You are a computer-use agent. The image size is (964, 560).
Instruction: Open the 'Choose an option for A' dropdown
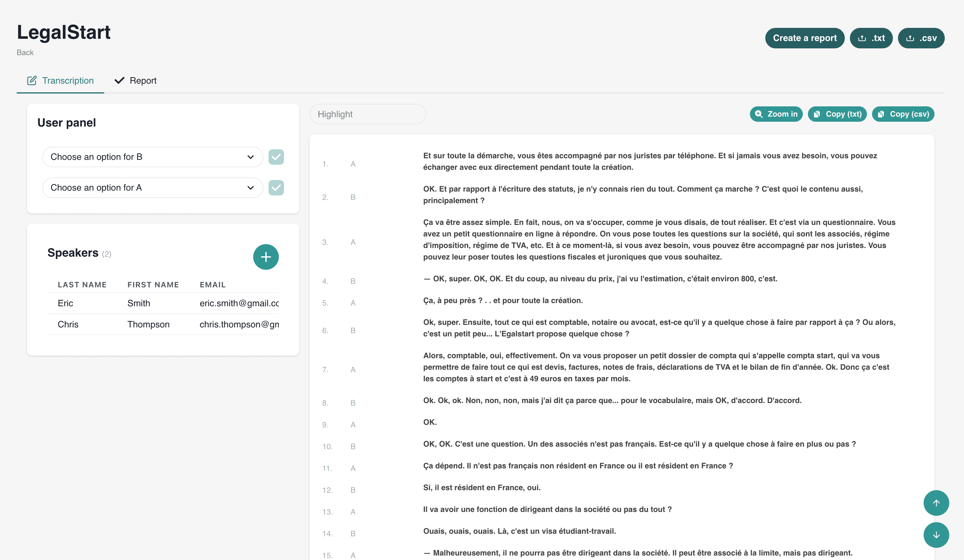(x=152, y=188)
